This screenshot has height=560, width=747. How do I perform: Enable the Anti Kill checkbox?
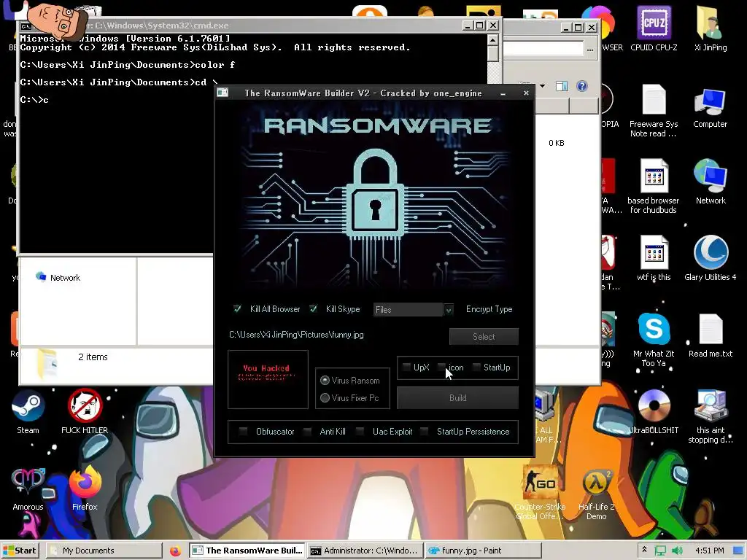coord(307,432)
